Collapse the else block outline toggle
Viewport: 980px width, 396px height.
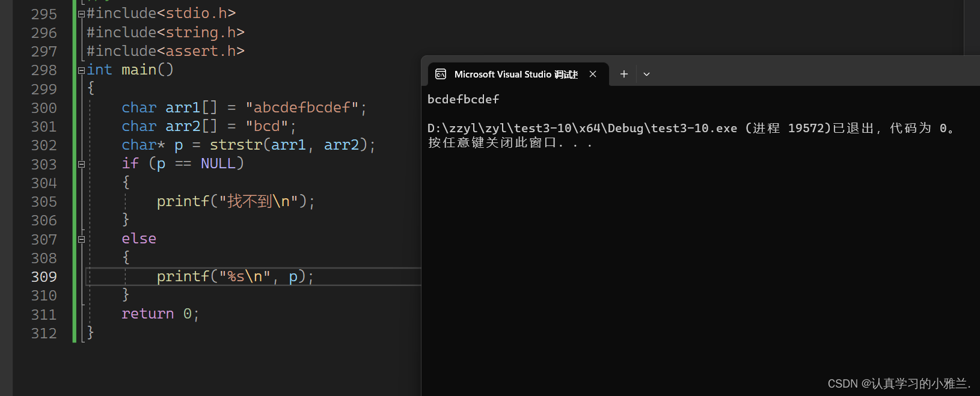point(81,239)
